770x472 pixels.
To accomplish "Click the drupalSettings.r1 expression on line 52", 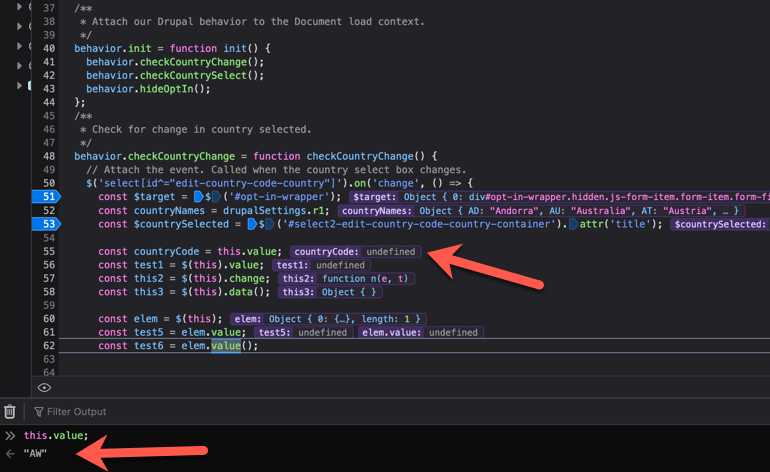I will [x=274, y=210].
